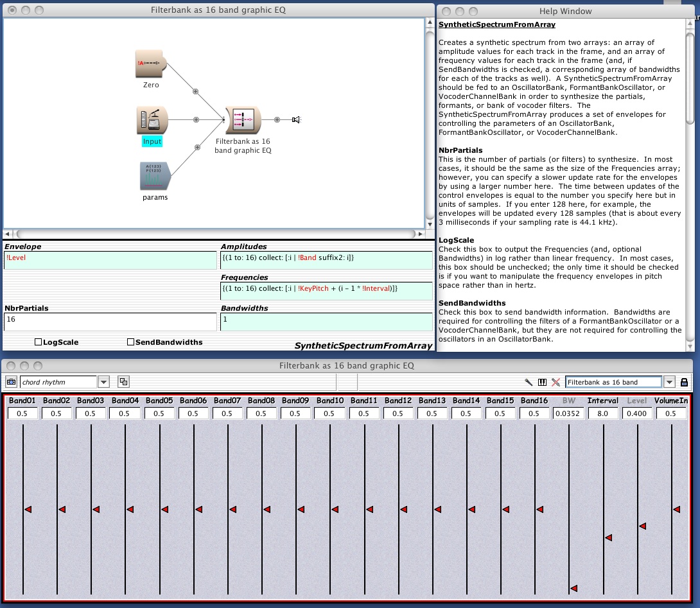The image size is (700, 608).
Task: Click the Bandwidths field showing 1
Action: (x=326, y=322)
